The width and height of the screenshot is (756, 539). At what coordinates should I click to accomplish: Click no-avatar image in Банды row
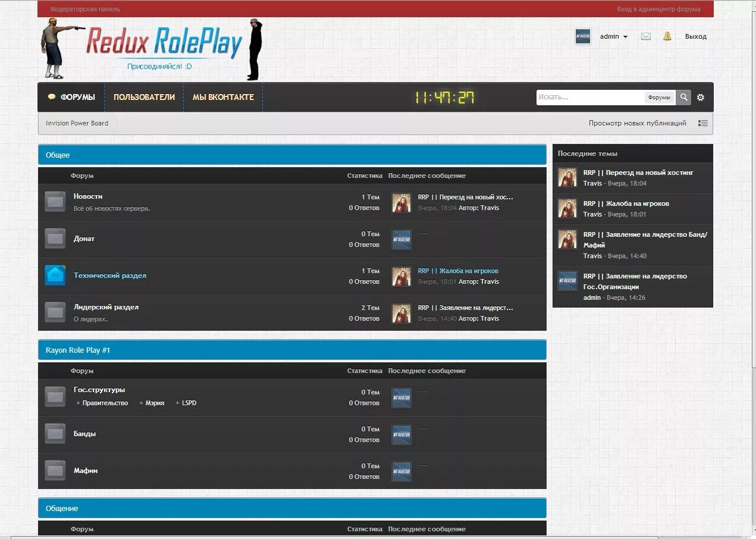[401, 435]
